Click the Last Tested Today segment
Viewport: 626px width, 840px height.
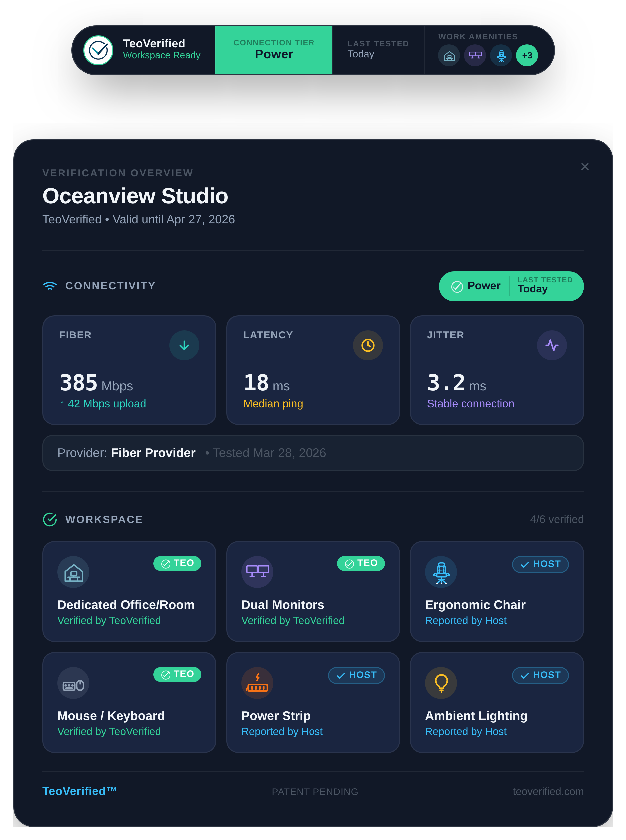(x=378, y=50)
